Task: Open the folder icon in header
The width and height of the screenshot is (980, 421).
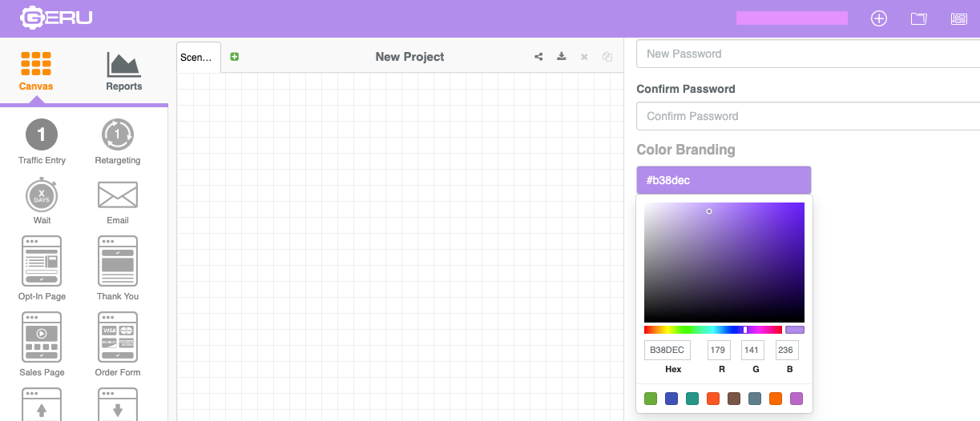Action: (919, 18)
